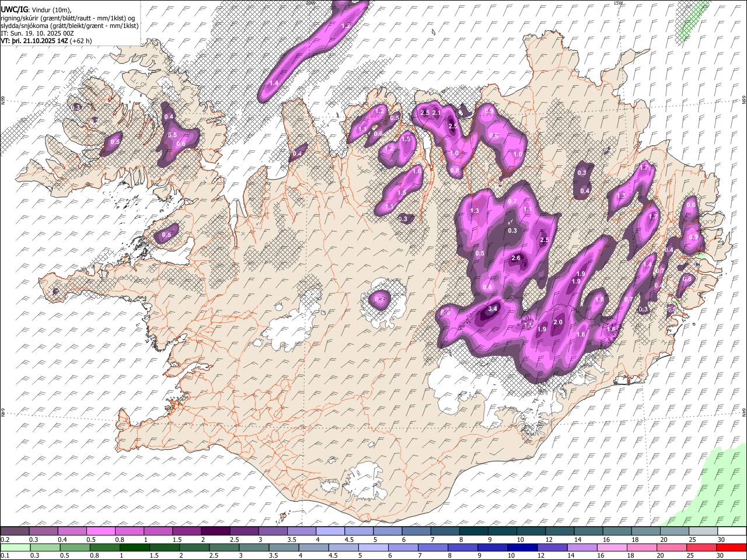Image resolution: width=747 pixels, height=560 pixels.
Task: Pick the bright pink swatch after 0.5 in top row
Action: [x=101, y=531]
